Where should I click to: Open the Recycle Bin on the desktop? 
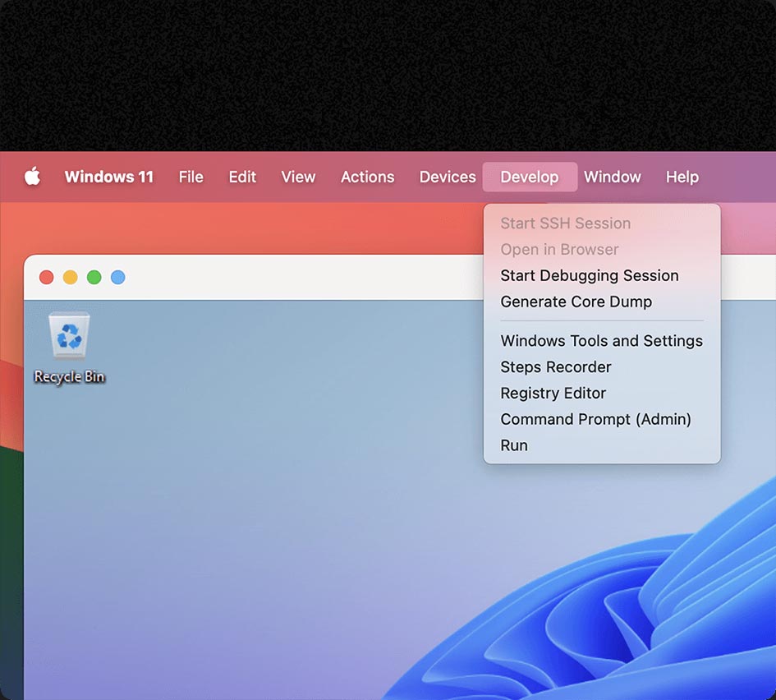point(69,337)
